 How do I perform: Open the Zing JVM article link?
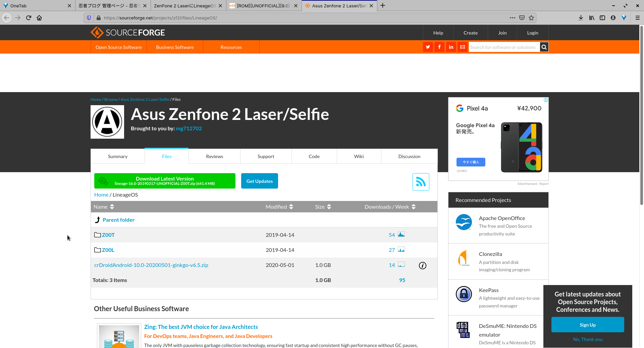click(201, 327)
